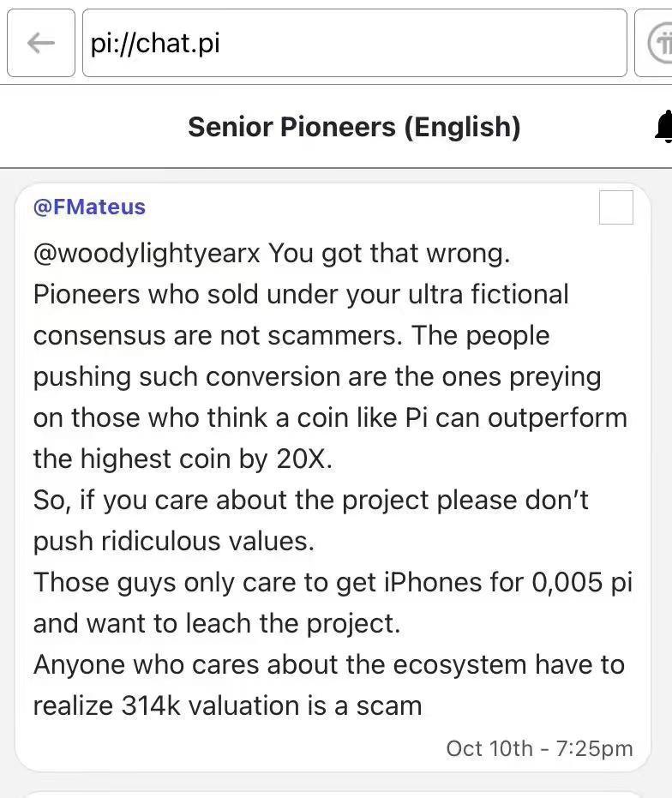Click the Oct 10th - 7:25pm timestamp
The height and width of the screenshot is (798, 672).
click(539, 748)
